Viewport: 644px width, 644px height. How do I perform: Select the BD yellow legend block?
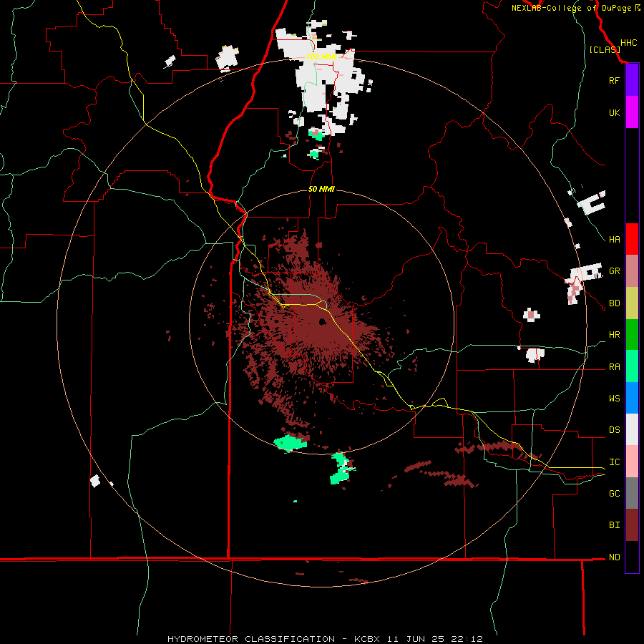[x=632, y=303]
